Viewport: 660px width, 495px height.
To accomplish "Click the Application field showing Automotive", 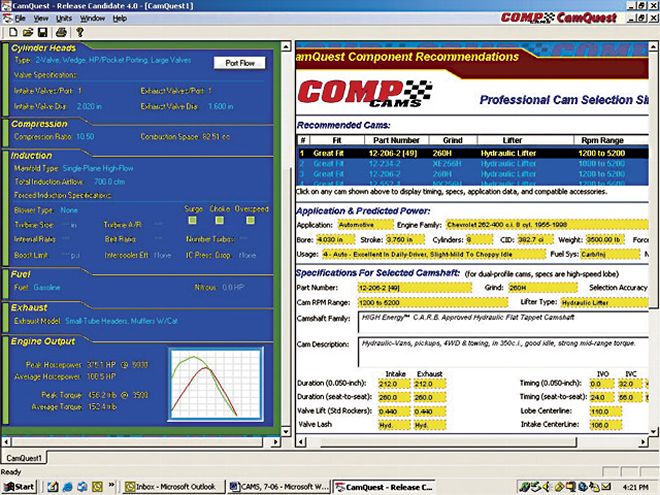I will pos(365,225).
